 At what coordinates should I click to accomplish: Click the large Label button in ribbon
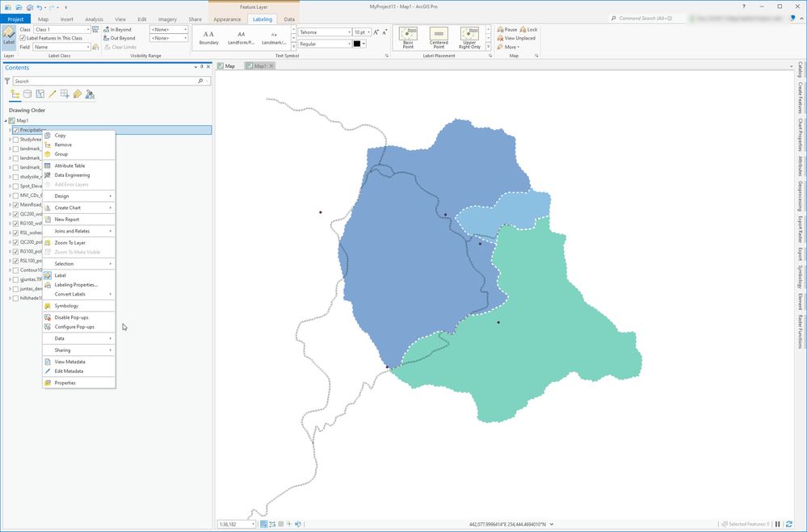click(9, 37)
